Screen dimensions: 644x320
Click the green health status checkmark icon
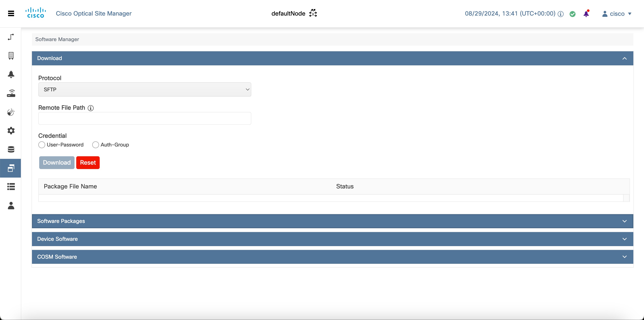572,14
